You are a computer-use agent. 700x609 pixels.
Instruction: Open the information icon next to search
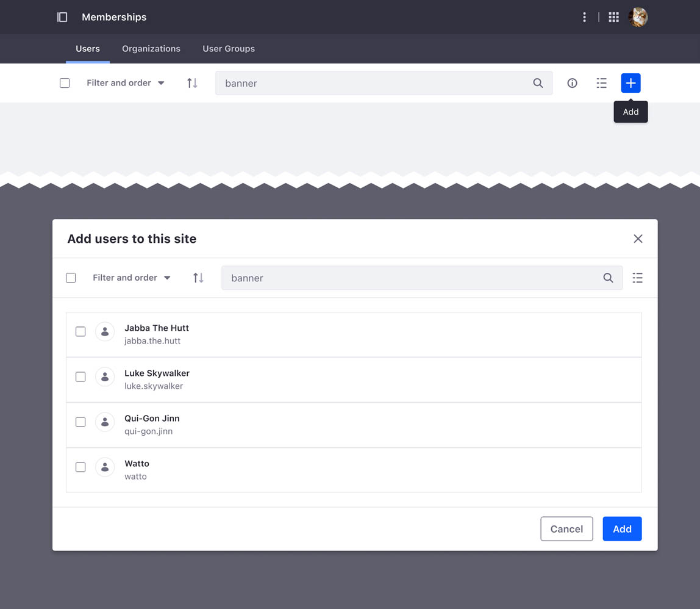click(x=572, y=83)
